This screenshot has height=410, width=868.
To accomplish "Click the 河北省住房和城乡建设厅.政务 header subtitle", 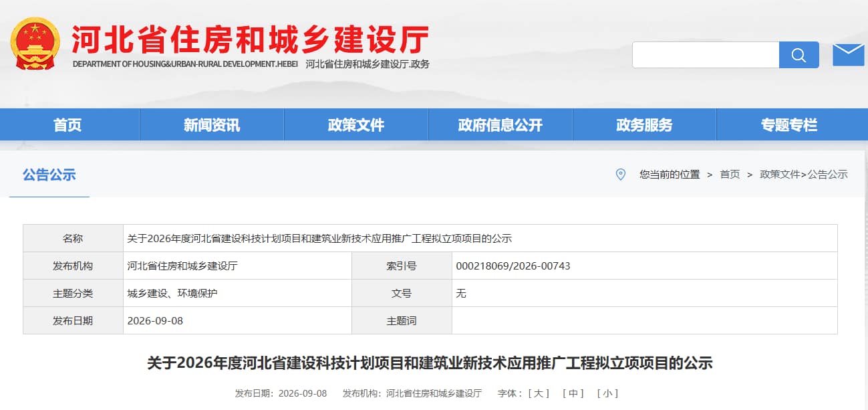I will [x=368, y=64].
